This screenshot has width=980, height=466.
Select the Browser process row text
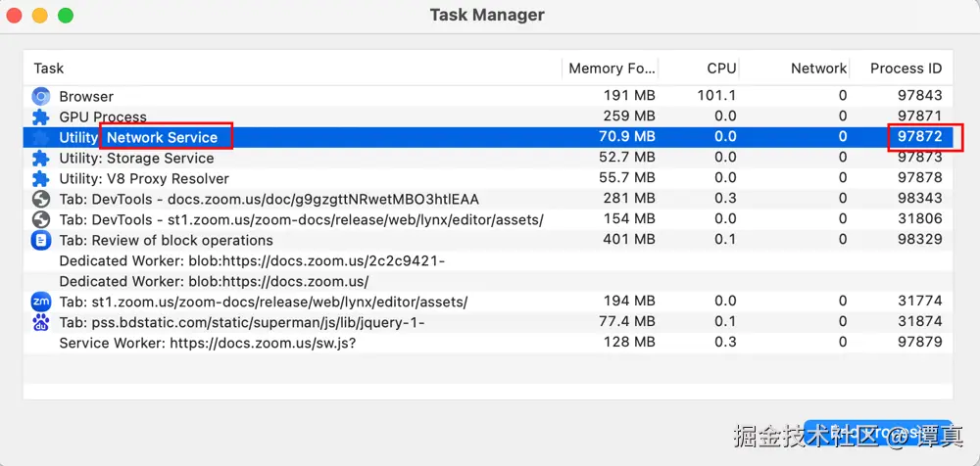pyautogui.click(x=86, y=96)
